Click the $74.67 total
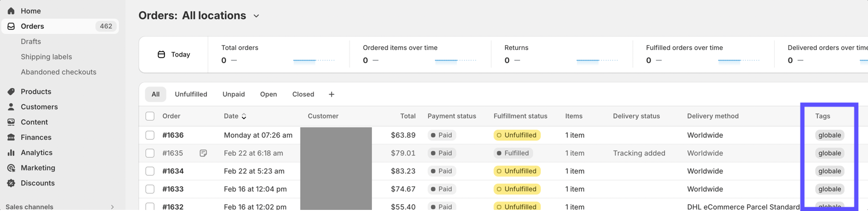Viewport: 868px width, 211px height. click(403, 189)
